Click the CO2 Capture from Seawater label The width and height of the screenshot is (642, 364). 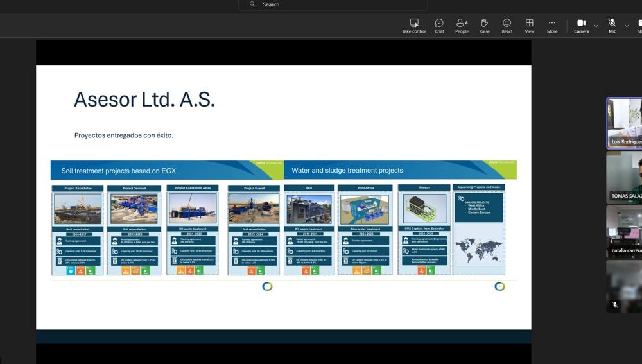click(x=424, y=229)
